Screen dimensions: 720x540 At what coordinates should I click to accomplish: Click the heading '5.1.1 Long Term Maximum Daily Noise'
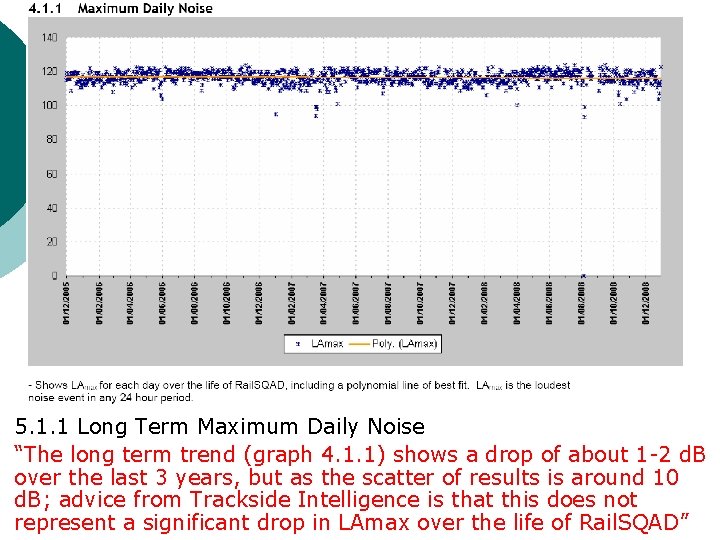(x=220, y=427)
